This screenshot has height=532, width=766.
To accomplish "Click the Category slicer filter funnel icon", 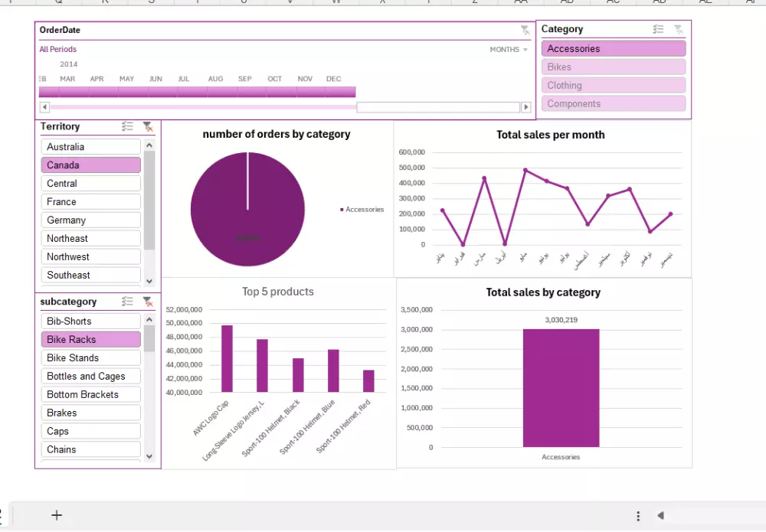I will tap(677, 29).
